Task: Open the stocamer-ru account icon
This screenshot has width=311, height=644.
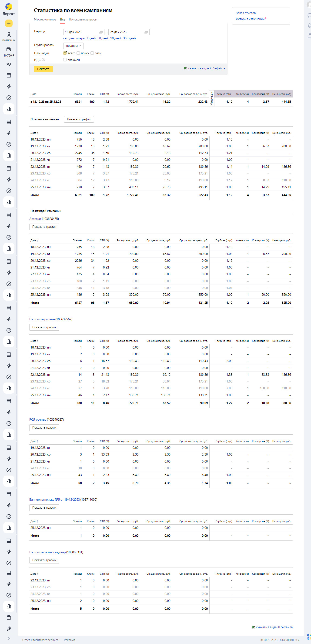Action: coord(9,34)
